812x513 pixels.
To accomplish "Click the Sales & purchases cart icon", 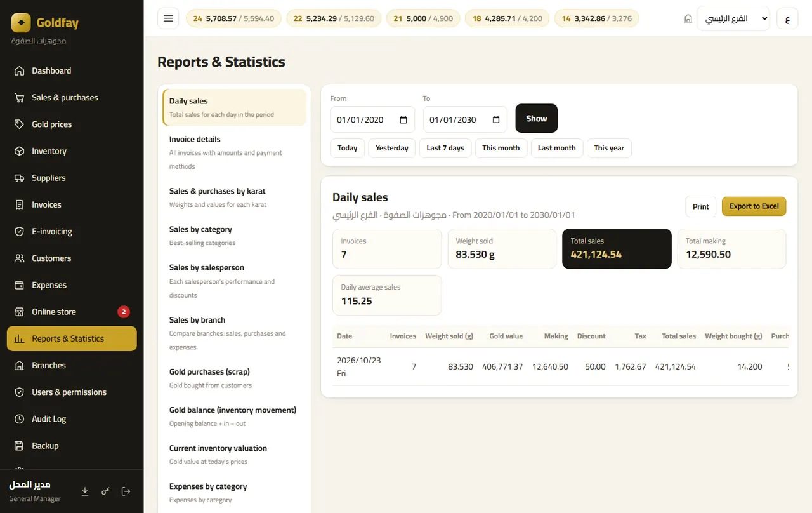I will [x=20, y=97].
